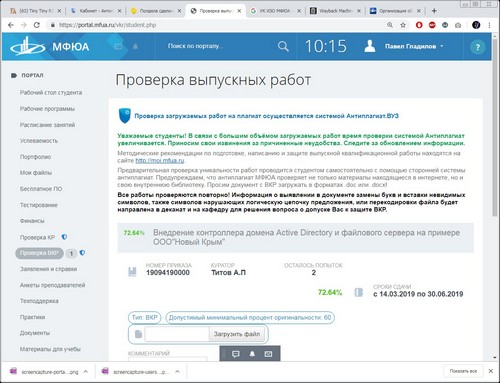Click the document icon near deadline dates
Screen dimensions: 500x383
[358, 293]
